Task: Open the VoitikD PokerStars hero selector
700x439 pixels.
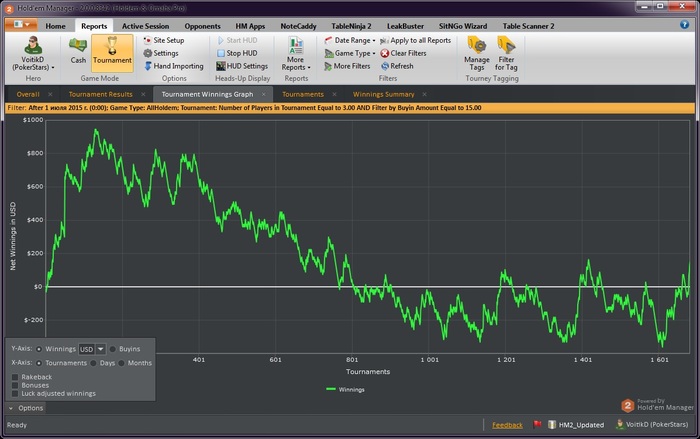Action: click(33, 54)
